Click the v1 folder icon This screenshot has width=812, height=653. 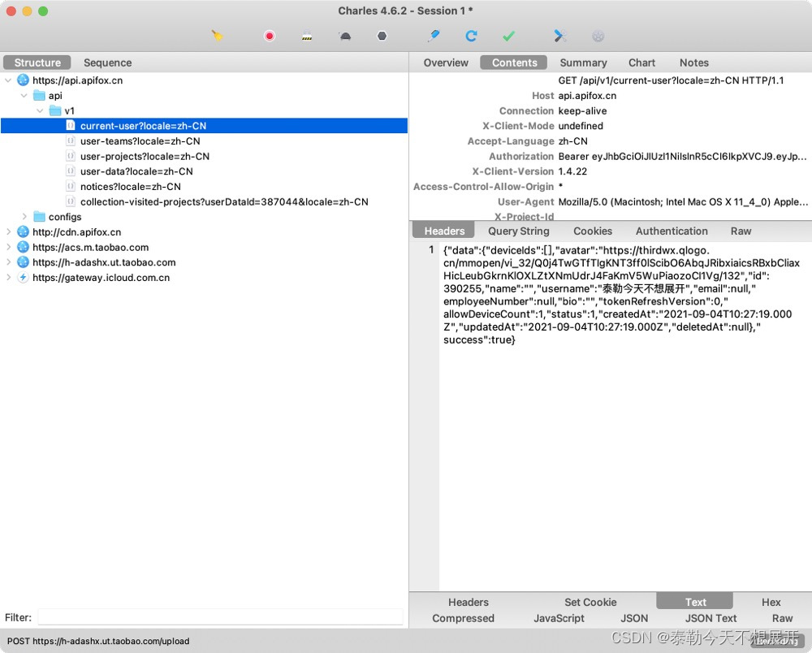[x=55, y=110]
